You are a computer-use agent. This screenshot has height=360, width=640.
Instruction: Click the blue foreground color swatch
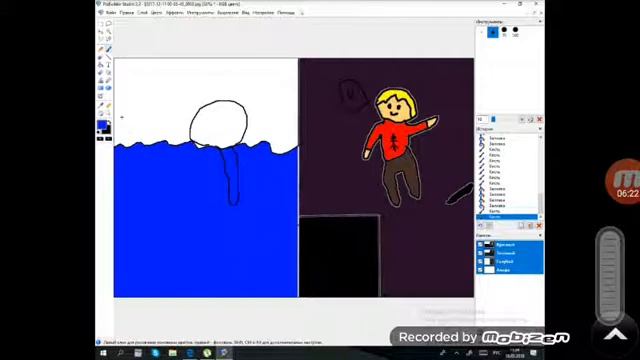tap(102, 125)
